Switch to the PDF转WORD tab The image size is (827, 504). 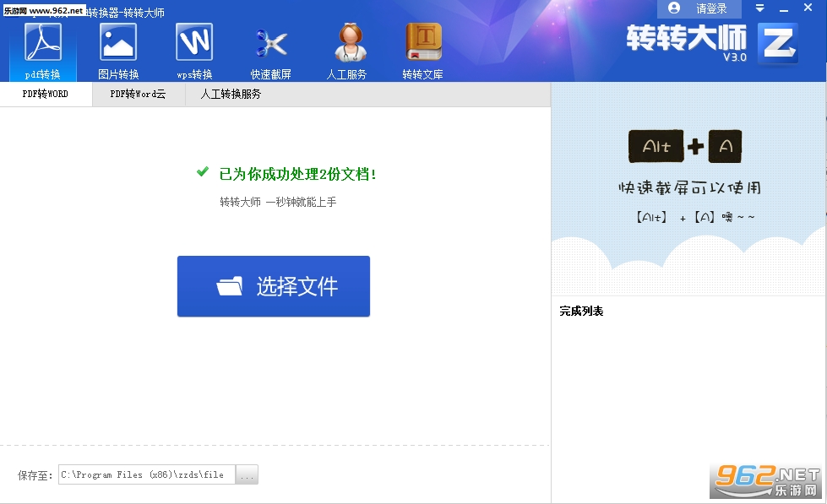click(x=46, y=94)
